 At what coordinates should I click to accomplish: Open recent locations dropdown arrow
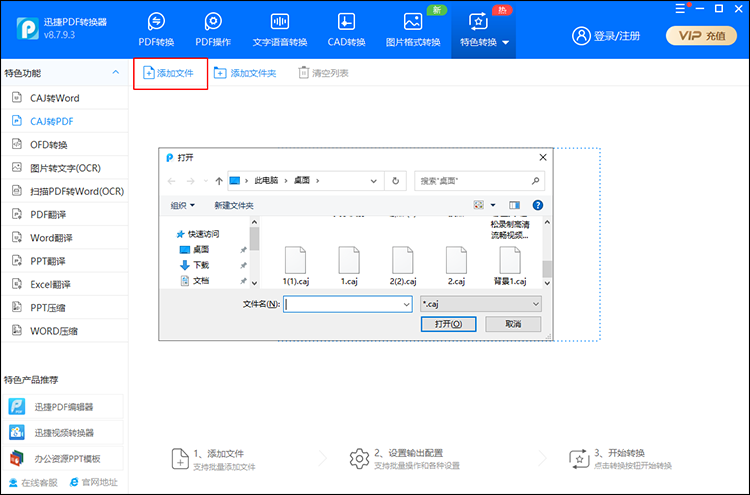(x=206, y=181)
